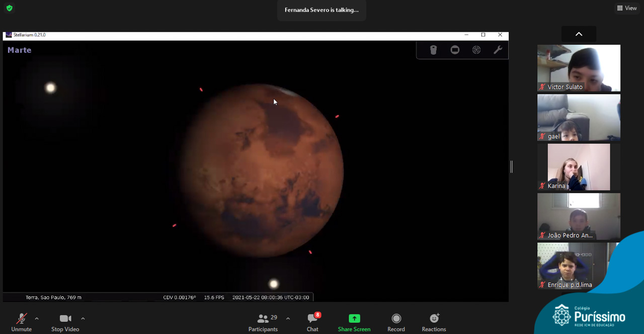
Task: Unmute the microphone
Action: [x=21, y=322]
